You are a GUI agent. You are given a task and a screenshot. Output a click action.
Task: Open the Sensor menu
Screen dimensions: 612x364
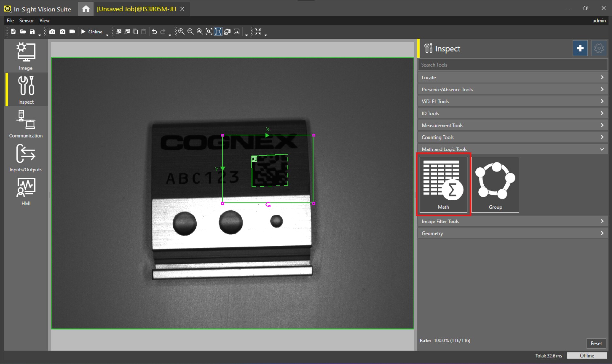point(26,20)
